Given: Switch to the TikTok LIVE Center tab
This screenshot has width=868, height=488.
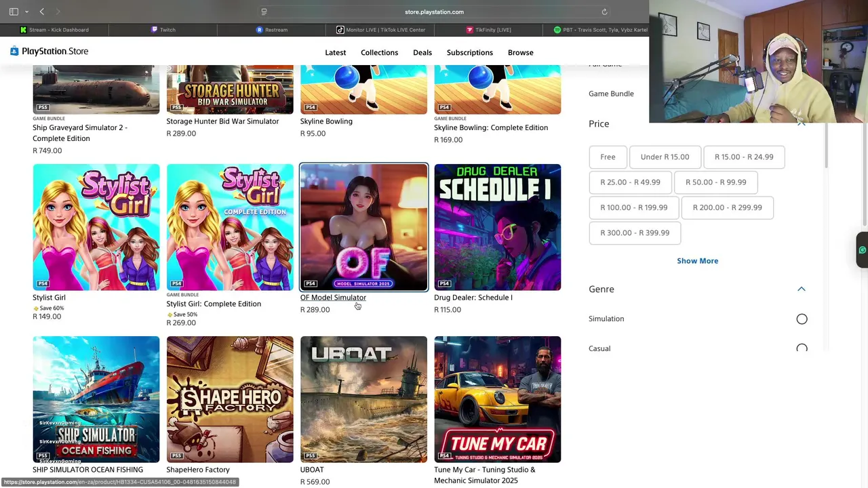Looking at the screenshot, I should click(380, 30).
